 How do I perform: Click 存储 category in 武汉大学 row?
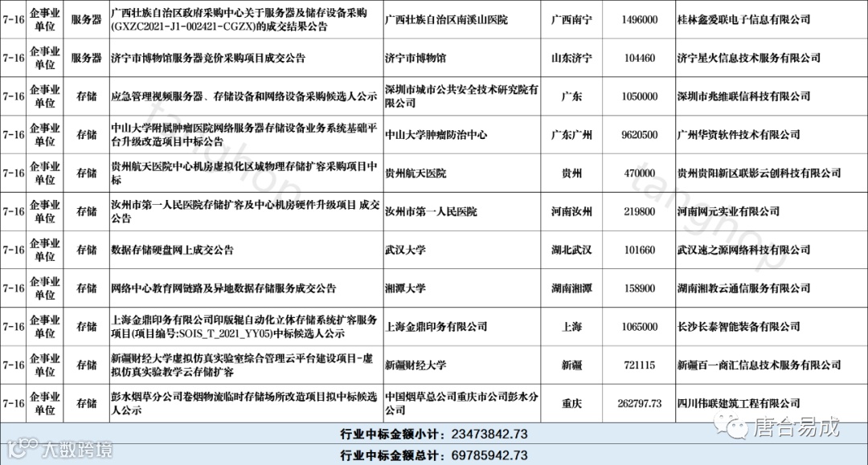pos(86,250)
